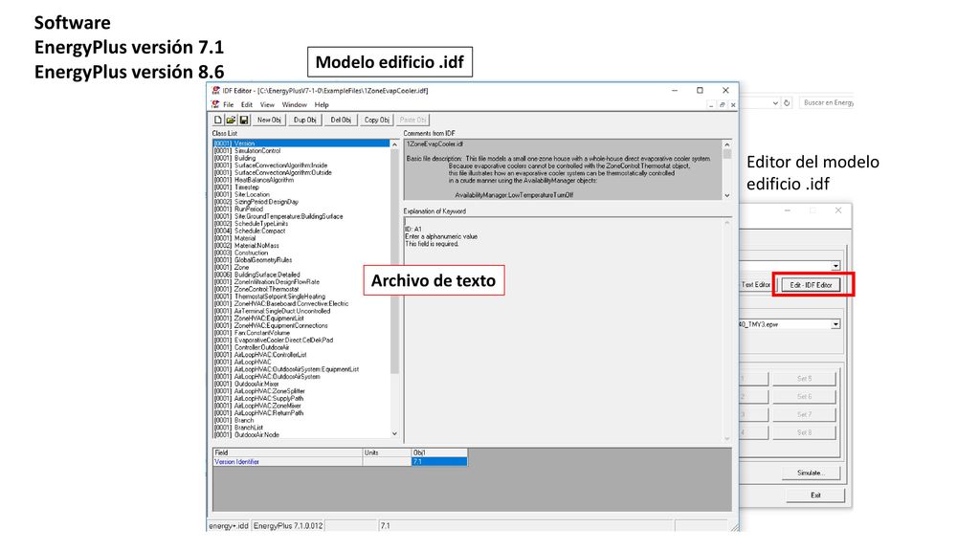980x551 pixels.
Task: Select OutdoorAir:Mixer in Class List
Action: 256,385
